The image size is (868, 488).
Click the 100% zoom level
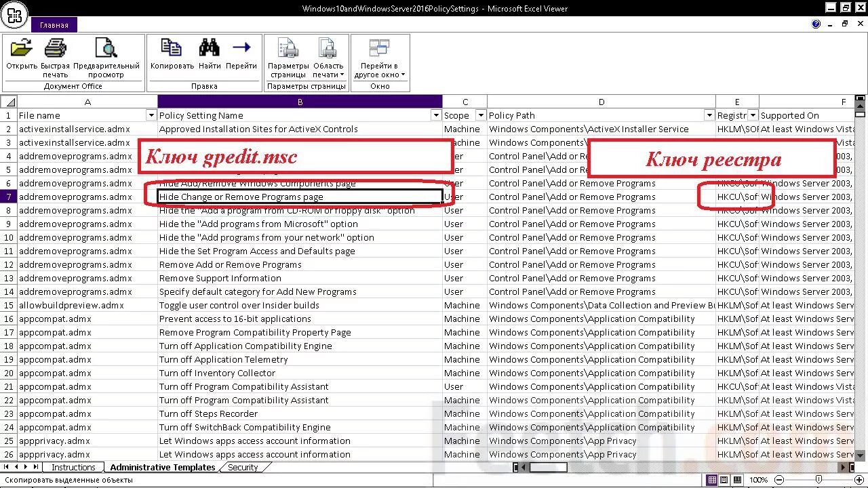(759, 480)
